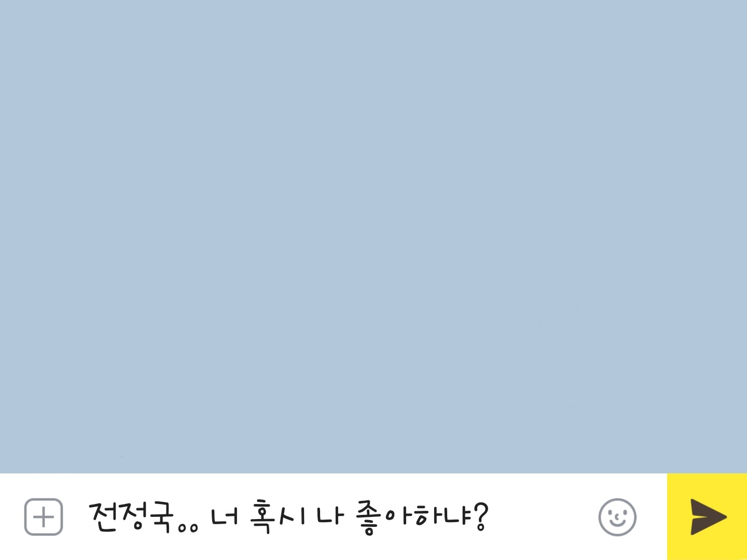Click the dark paper-plane send arrow
Screen dimensions: 747x560
708,516
